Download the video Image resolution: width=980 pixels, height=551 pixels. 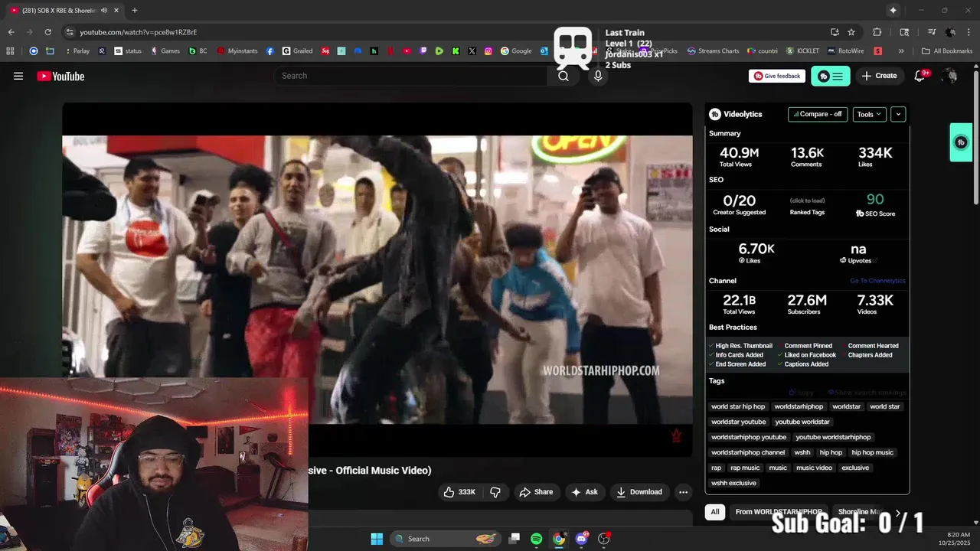click(639, 492)
